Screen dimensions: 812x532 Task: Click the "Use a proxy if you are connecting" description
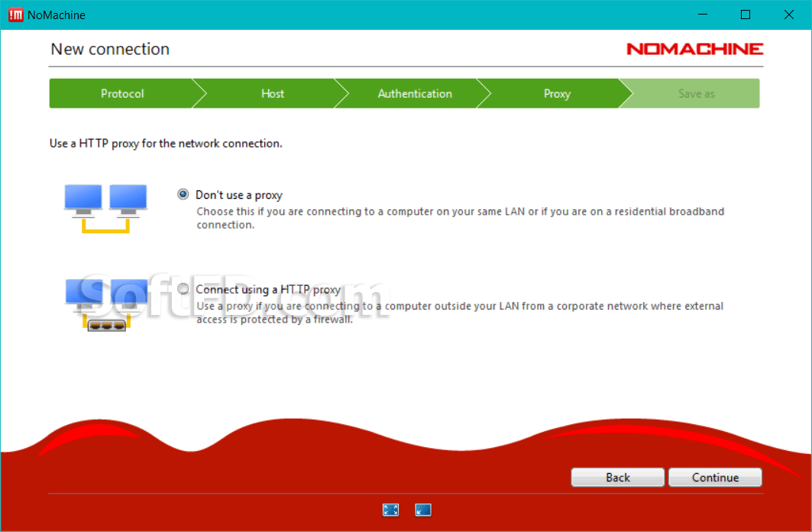tap(459, 313)
